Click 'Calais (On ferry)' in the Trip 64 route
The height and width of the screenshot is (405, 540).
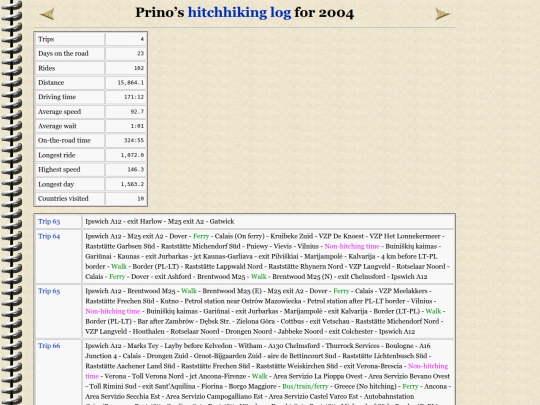(239, 236)
